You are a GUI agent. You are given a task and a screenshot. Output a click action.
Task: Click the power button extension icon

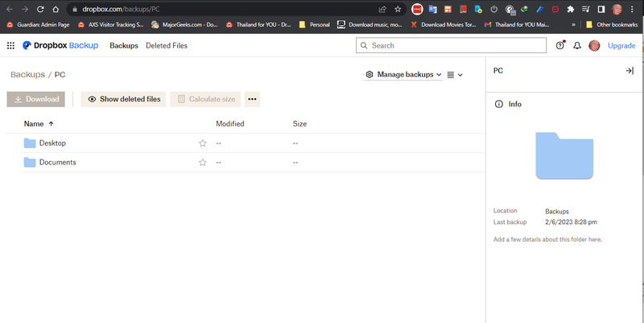pos(494,9)
